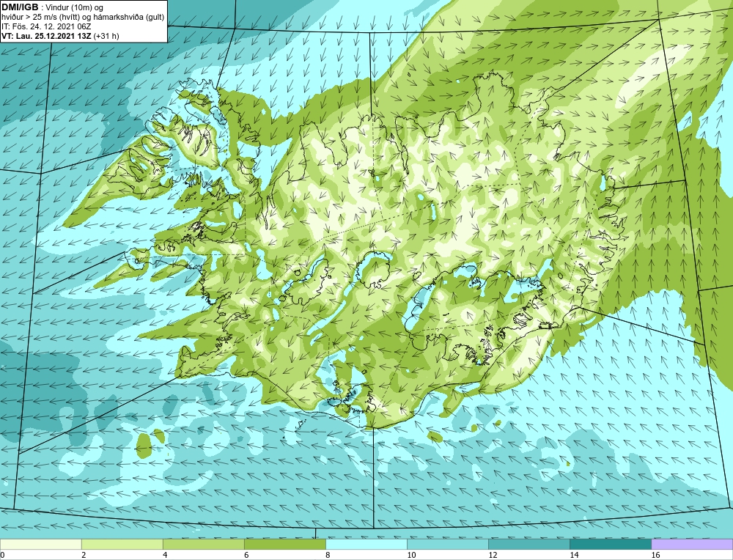Click the 14–16 m/s dark teal legend swatch

coord(610,544)
